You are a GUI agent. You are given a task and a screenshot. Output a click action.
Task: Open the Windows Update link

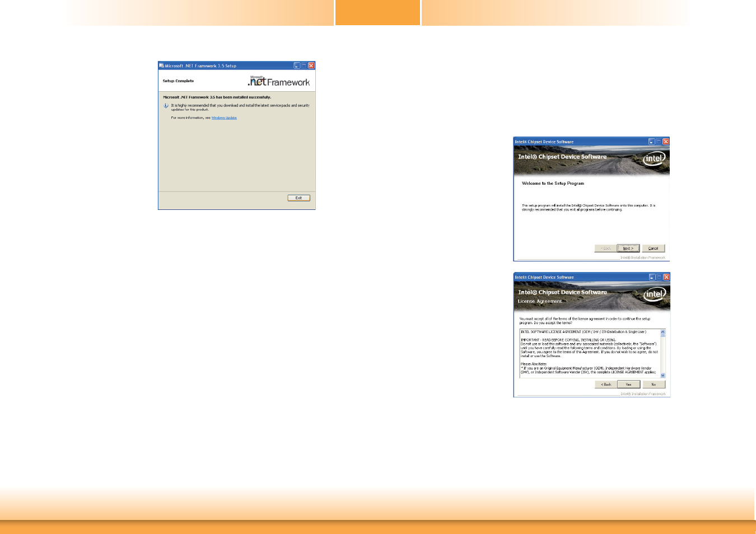(224, 118)
